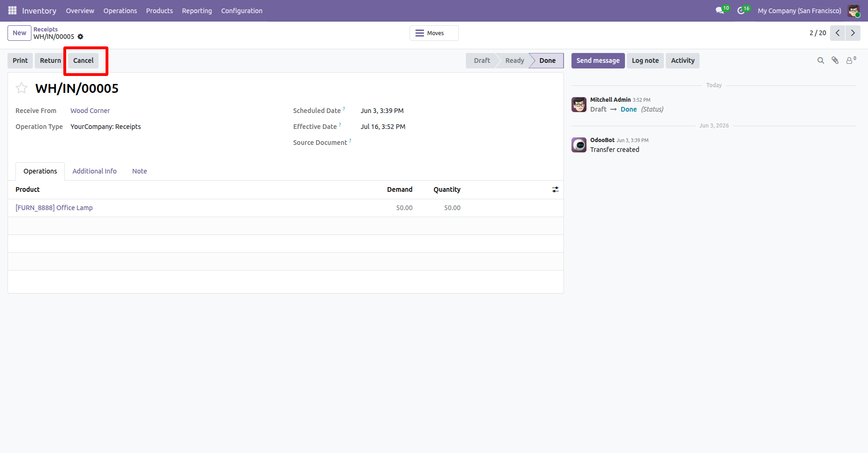Image resolution: width=868 pixels, height=453 pixels.
Task: Click the Print button
Action: [20, 60]
